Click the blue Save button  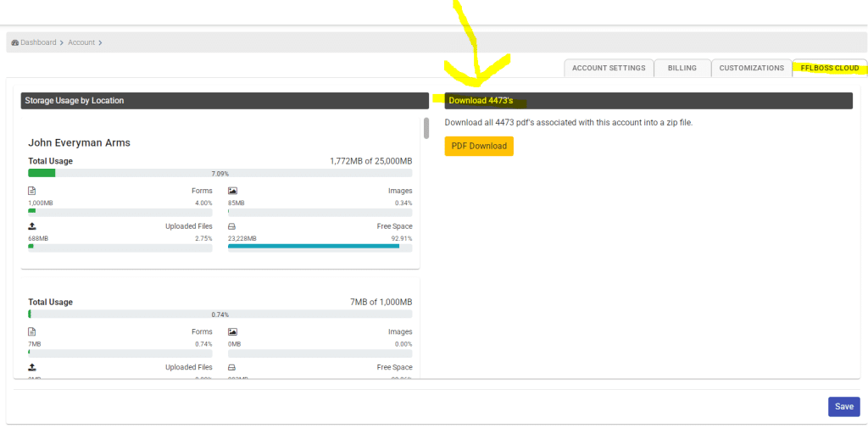click(x=843, y=406)
